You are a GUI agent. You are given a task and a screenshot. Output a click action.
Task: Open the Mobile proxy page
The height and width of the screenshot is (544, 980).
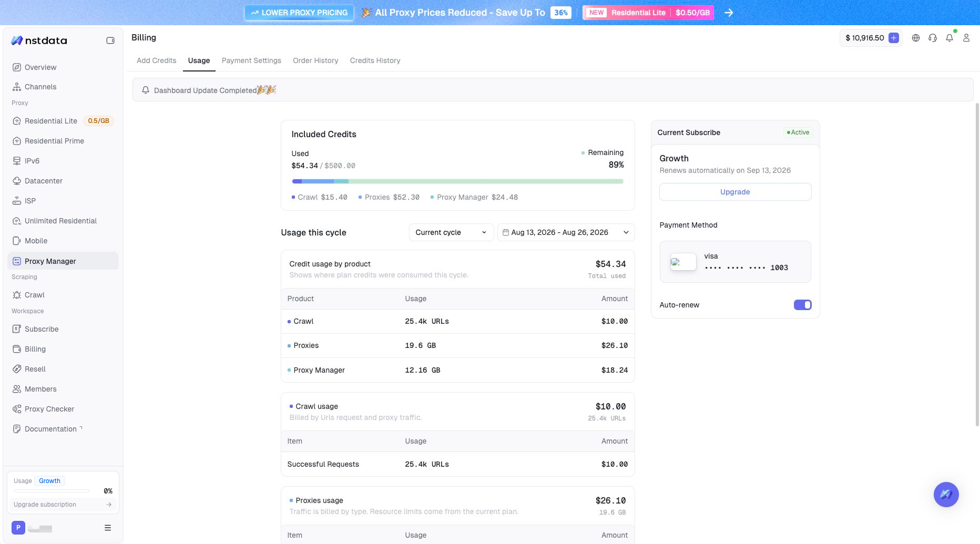click(63, 241)
